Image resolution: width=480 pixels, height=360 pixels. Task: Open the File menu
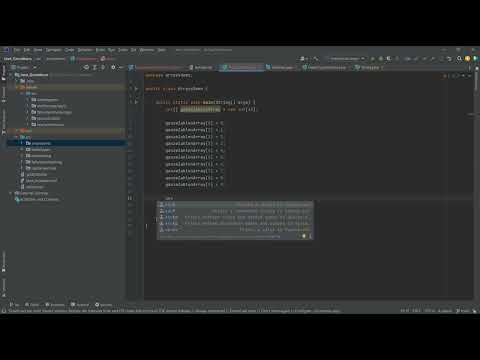17,50
